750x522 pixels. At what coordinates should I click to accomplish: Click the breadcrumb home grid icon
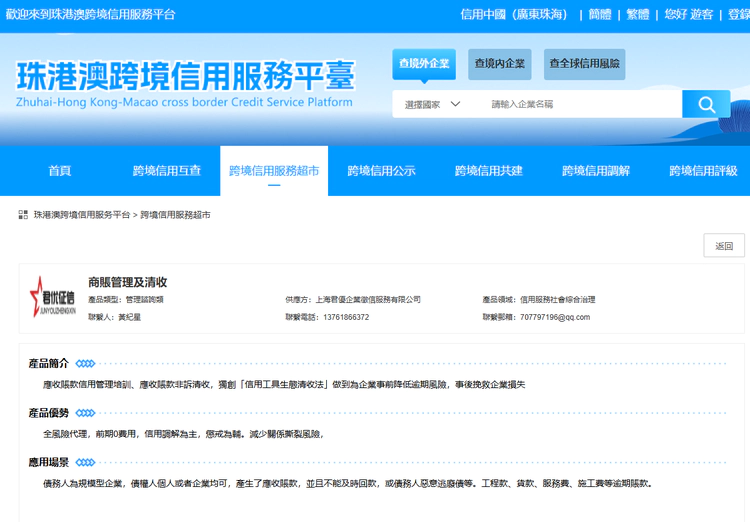click(x=23, y=215)
